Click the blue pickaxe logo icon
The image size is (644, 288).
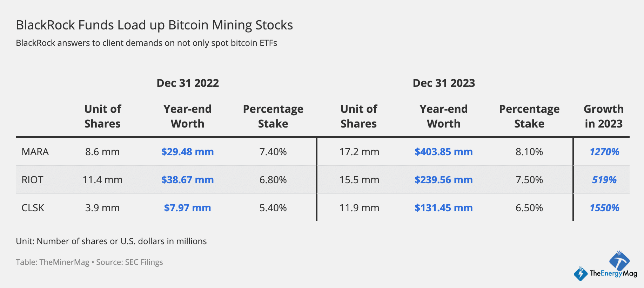619,260
